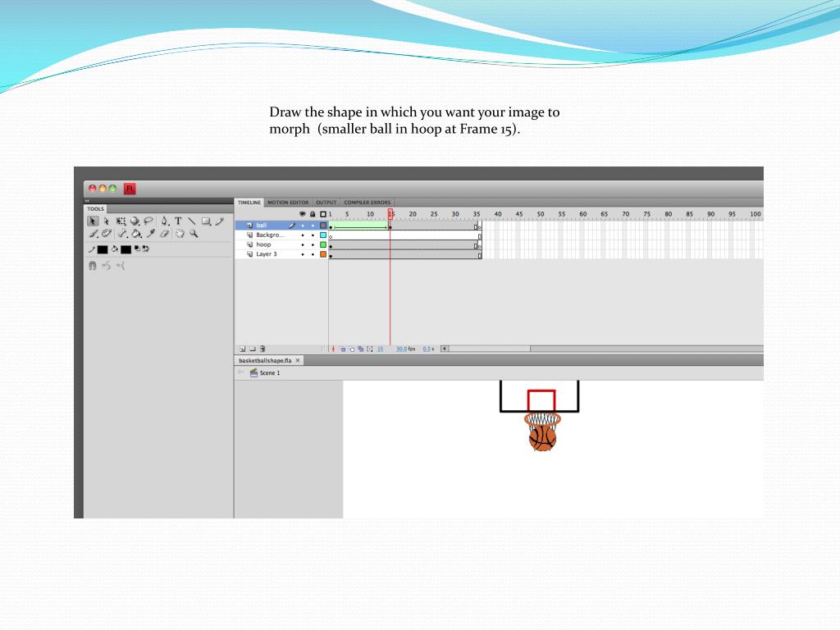Click the Tools panel tab

click(x=95, y=209)
